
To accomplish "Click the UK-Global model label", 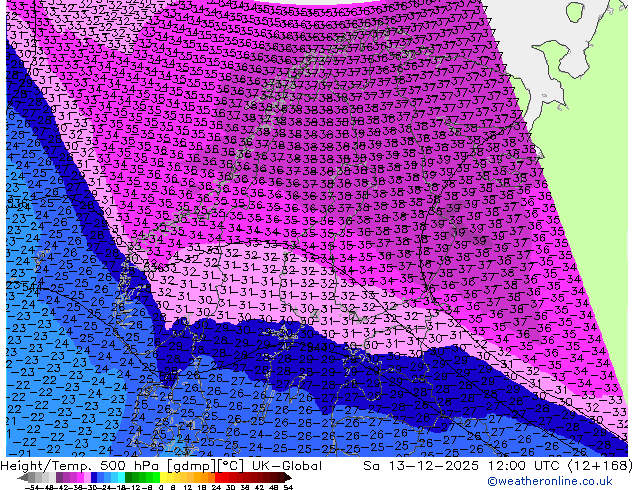I will [x=287, y=466].
